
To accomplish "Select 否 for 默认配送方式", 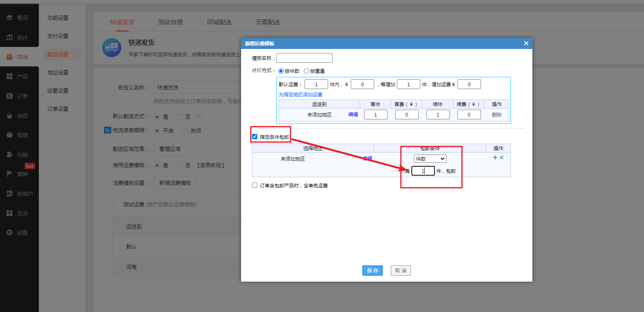I will click(179, 117).
